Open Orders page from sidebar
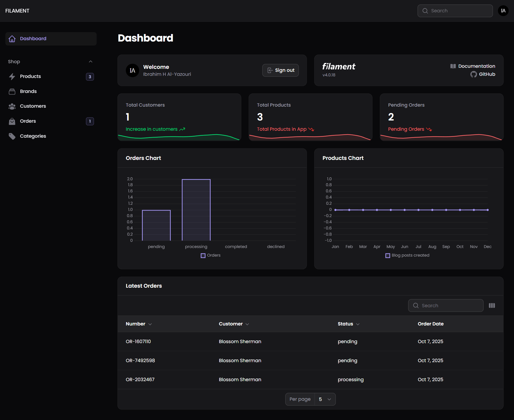This screenshot has width=514, height=420. [x=51, y=121]
